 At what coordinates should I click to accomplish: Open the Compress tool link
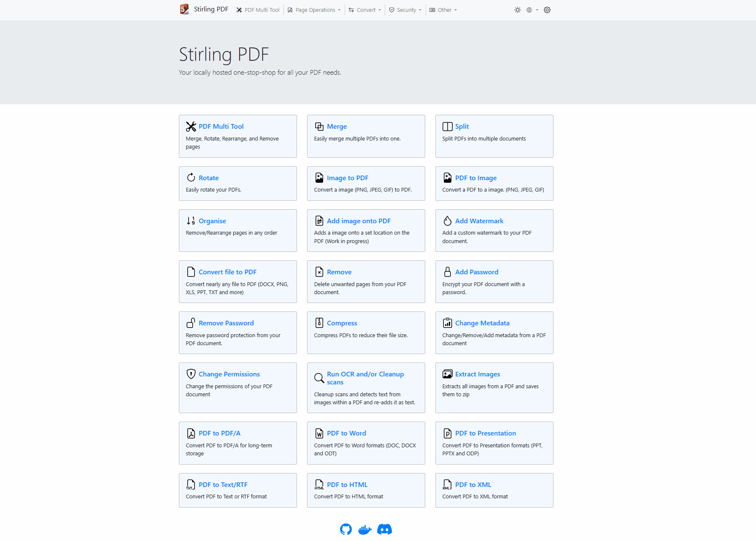point(342,323)
